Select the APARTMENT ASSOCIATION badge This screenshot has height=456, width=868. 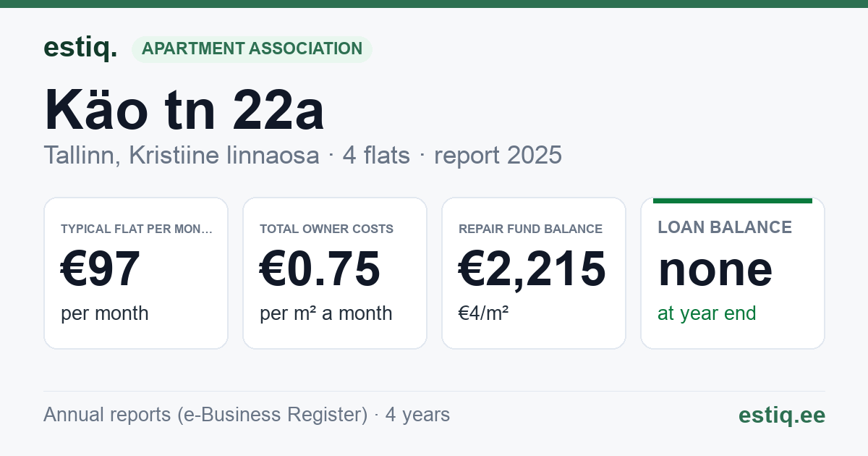[252, 49]
